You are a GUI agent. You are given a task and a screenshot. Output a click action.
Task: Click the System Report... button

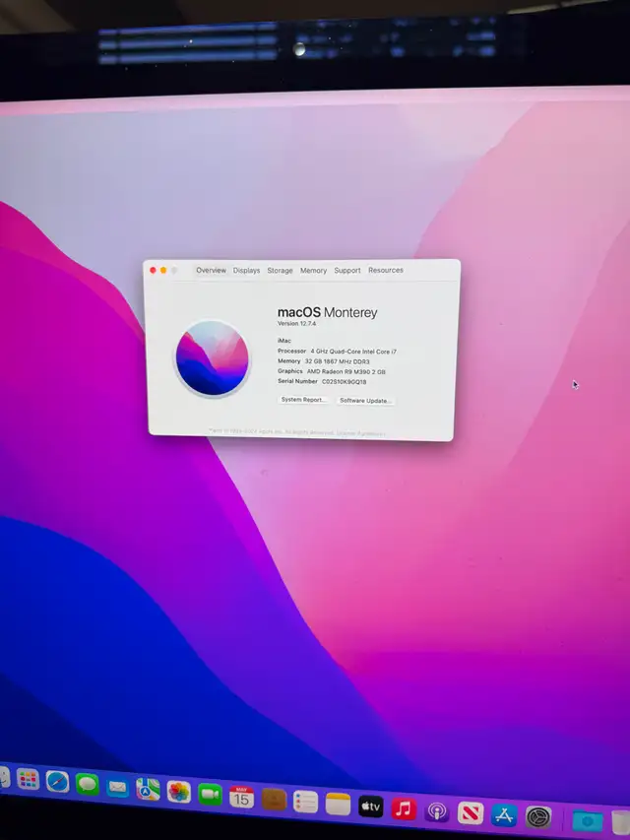coord(303,400)
